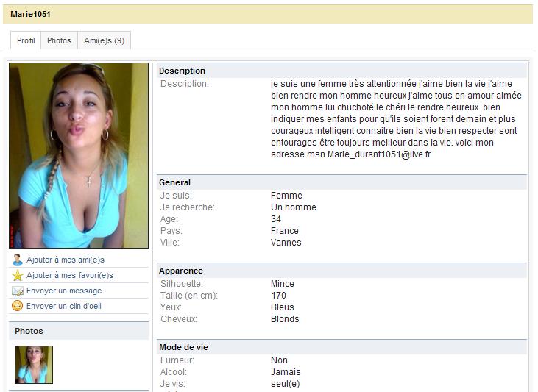Click the Description section header
The image size is (538, 392).
tap(182, 71)
